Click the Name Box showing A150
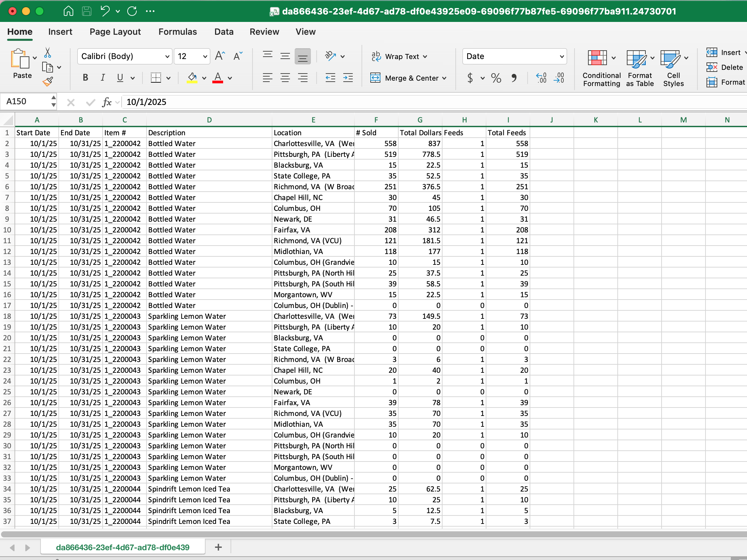The width and height of the screenshot is (747, 560). point(26,102)
